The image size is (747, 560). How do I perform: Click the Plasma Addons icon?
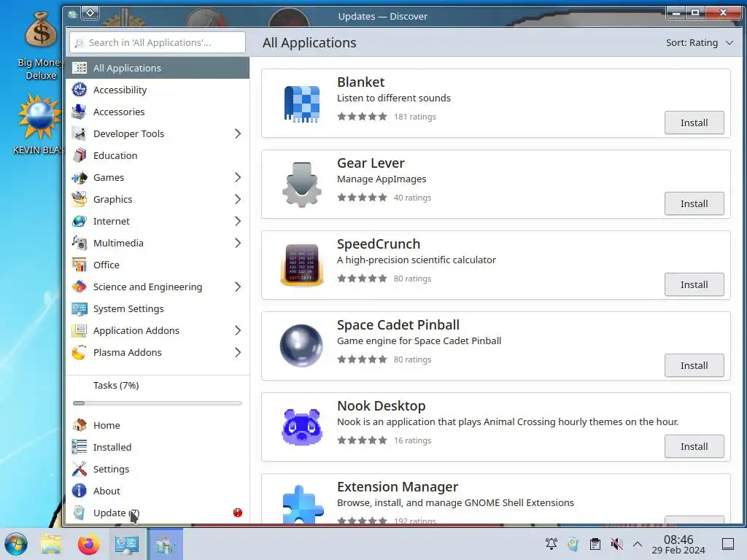pos(79,352)
